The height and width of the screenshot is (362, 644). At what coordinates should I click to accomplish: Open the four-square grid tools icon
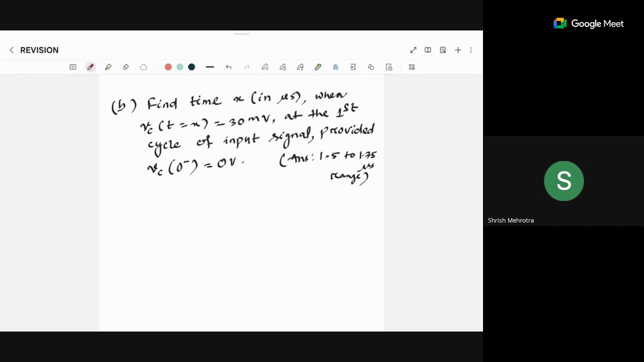[x=412, y=67]
